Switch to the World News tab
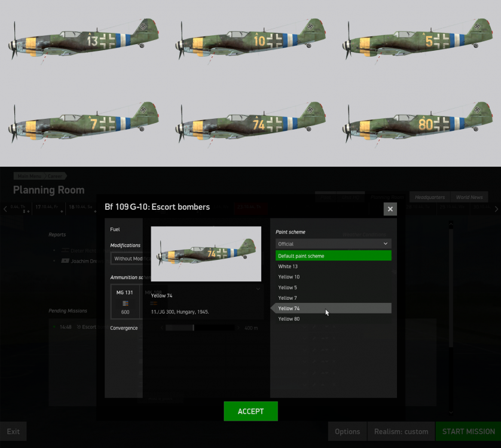Screen dimensions: 501x448 (x=469, y=197)
